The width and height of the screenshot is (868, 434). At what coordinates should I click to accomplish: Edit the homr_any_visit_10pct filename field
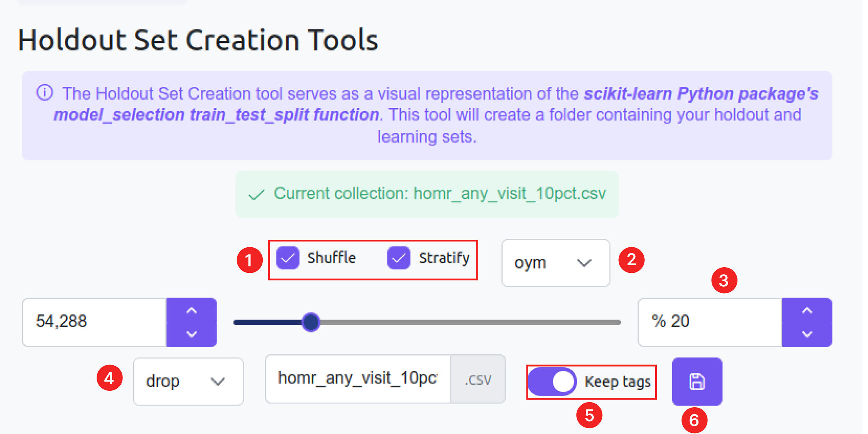coord(357,379)
